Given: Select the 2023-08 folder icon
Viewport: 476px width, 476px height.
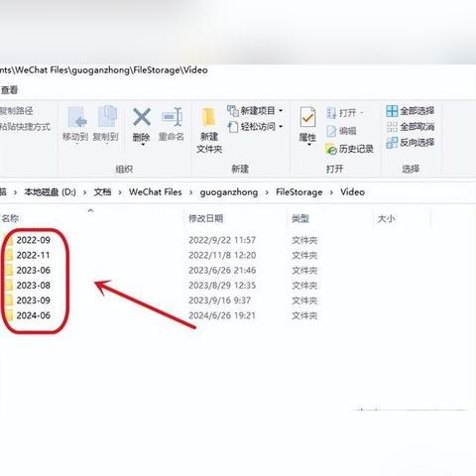Looking at the screenshot, I should pos(9,286).
